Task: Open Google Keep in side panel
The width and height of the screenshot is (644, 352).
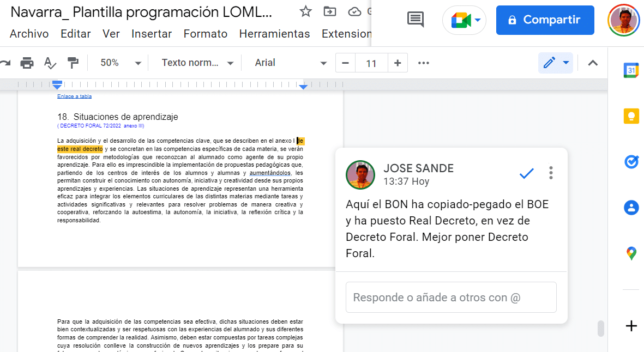Action: click(631, 116)
